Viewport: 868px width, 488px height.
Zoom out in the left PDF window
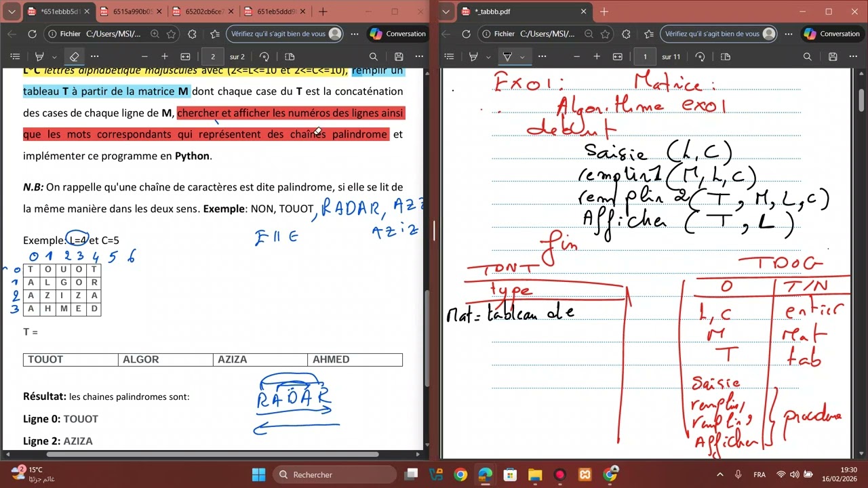tap(144, 57)
